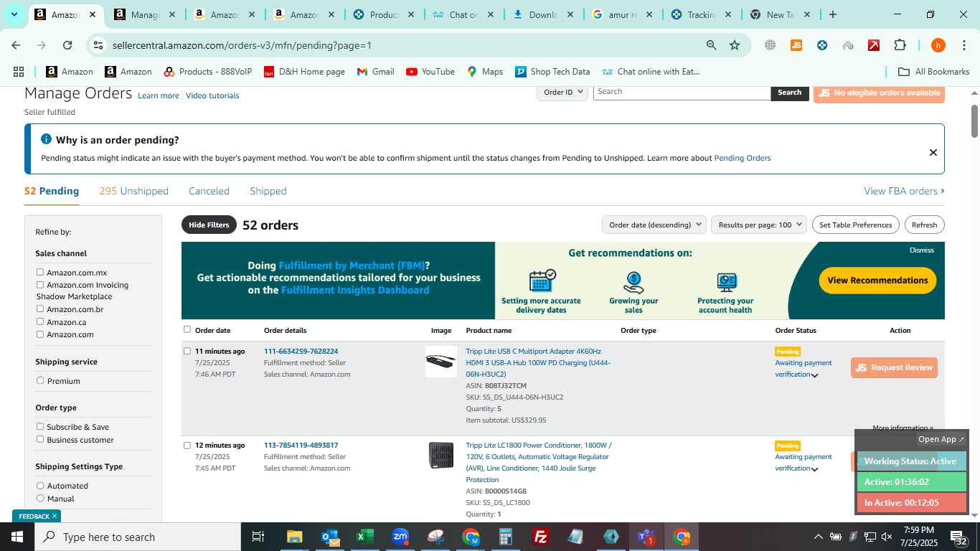The height and width of the screenshot is (551, 980).
Task: Reload the page with the refresh icon
Action: coord(67,45)
